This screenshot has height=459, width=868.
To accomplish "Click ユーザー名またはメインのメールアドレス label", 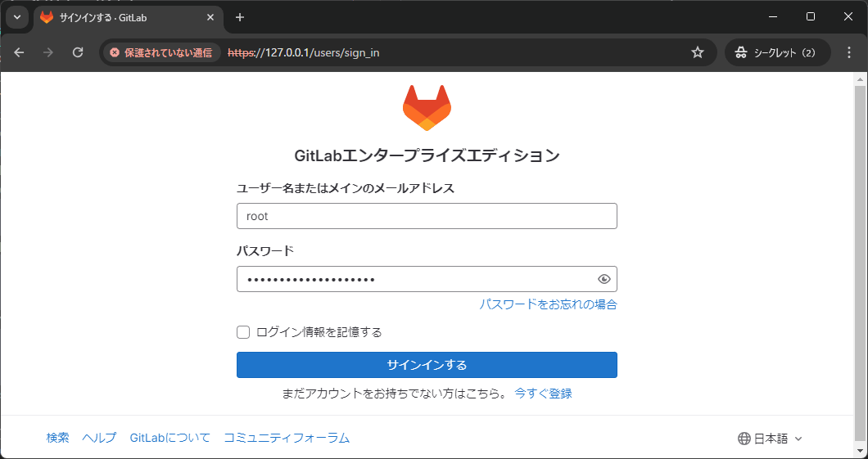I will [346, 188].
